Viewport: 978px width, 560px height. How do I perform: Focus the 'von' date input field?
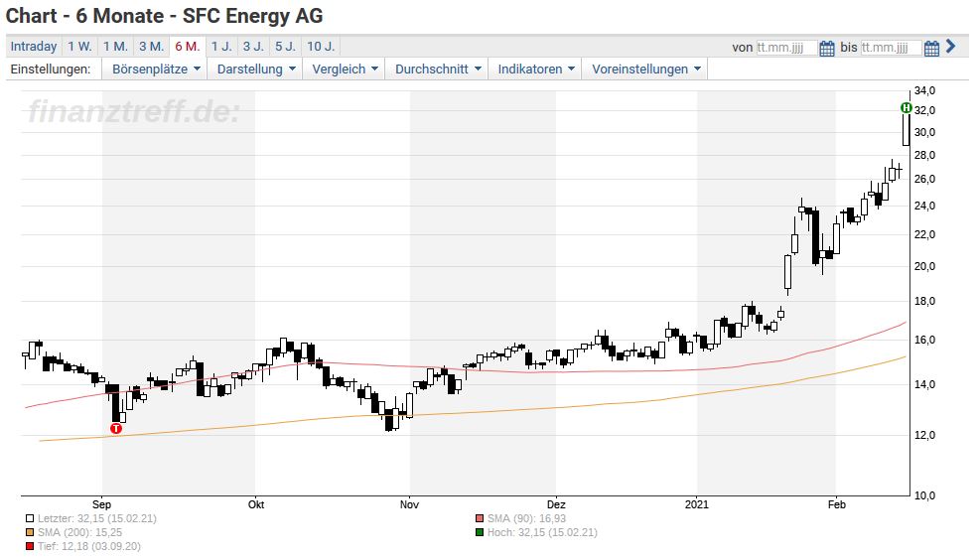click(786, 48)
